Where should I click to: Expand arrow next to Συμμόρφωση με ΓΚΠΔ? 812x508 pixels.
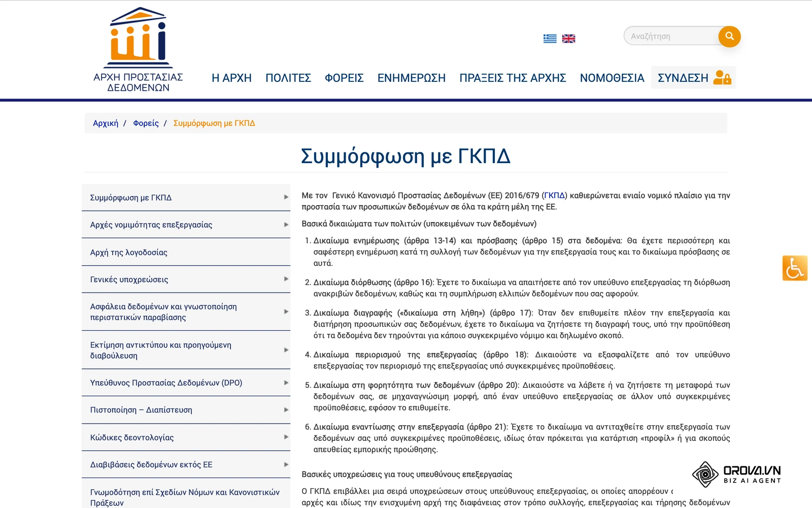pos(286,197)
